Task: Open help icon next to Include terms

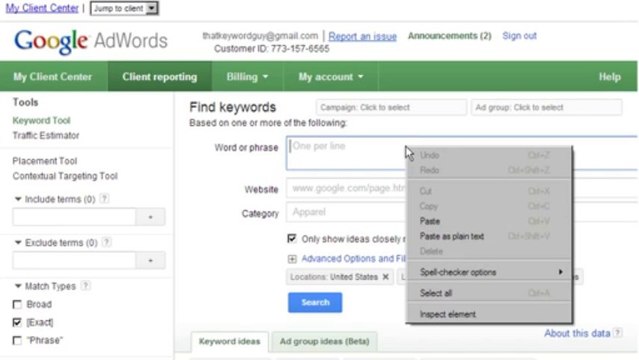Action: 105,199
